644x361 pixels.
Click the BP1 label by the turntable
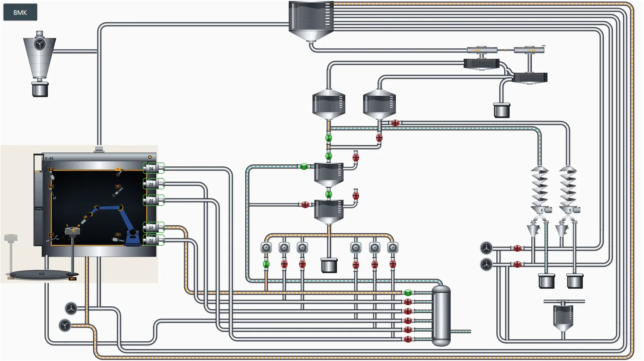click(x=72, y=279)
